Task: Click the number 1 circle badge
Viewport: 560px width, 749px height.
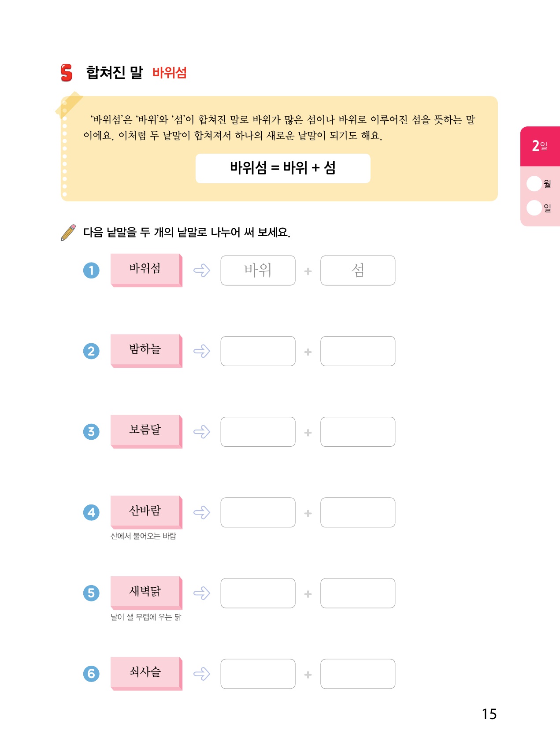Action: click(x=91, y=270)
